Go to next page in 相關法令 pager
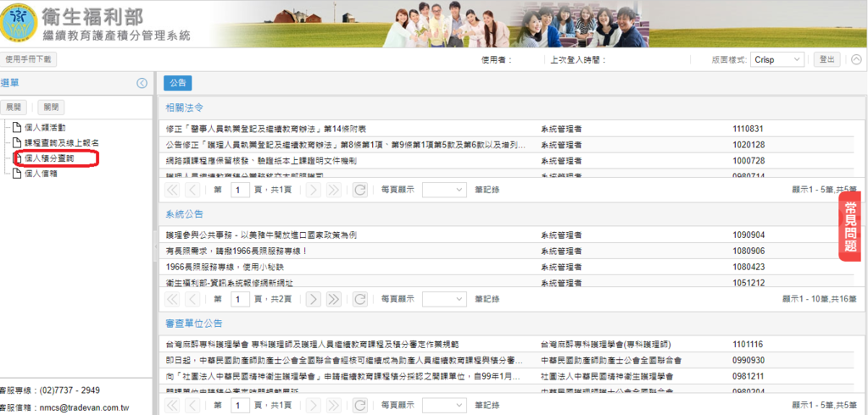This screenshot has width=868, height=415. point(314,190)
